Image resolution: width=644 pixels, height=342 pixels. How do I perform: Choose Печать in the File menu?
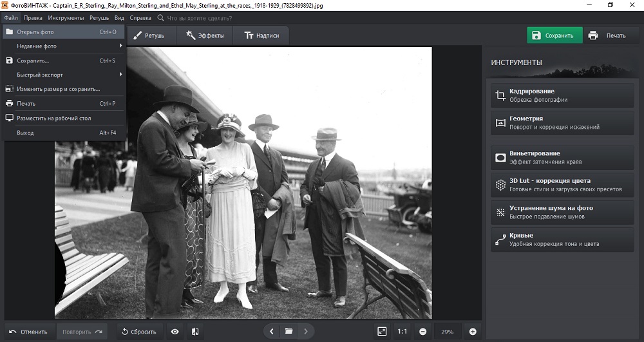pyautogui.click(x=63, y=104)
